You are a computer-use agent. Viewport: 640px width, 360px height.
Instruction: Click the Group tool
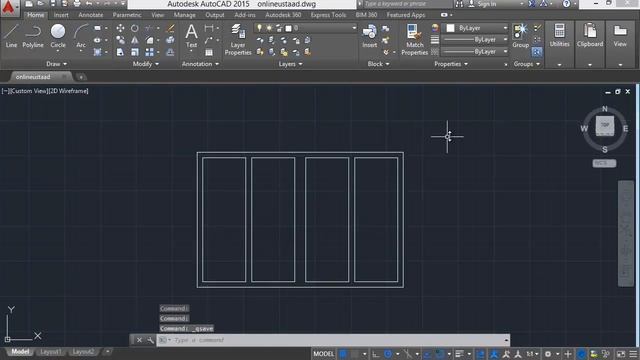(x=520, y=36)
